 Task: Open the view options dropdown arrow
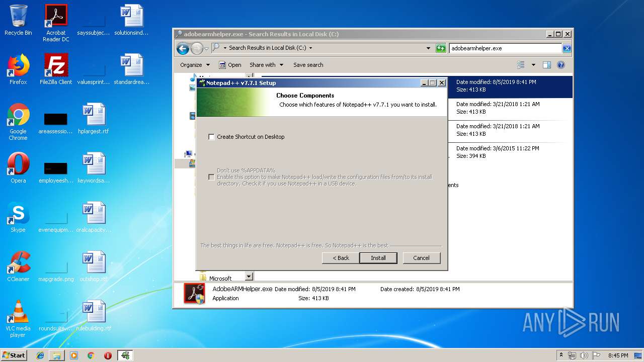533,65
